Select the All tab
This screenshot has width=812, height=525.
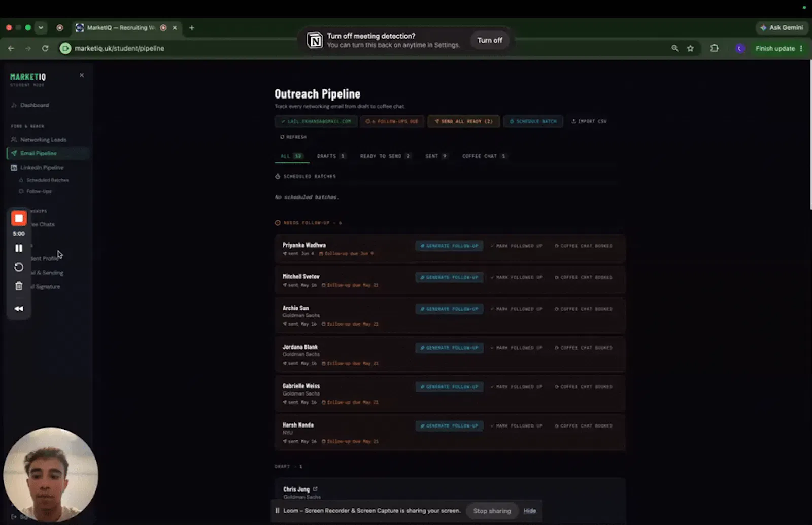tap(292, 156)
